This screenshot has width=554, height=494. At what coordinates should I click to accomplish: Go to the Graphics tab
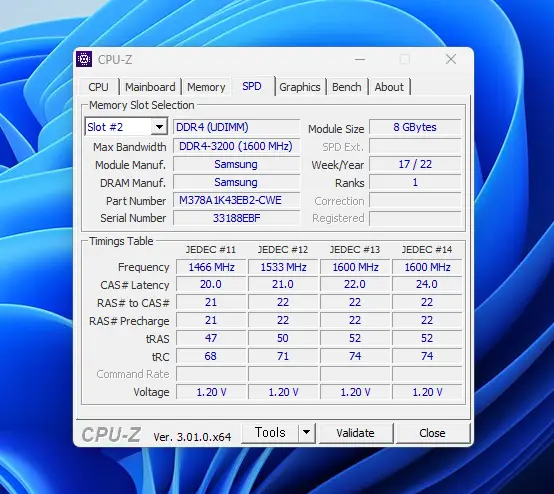pyautogui.click(x=300, y=87)
